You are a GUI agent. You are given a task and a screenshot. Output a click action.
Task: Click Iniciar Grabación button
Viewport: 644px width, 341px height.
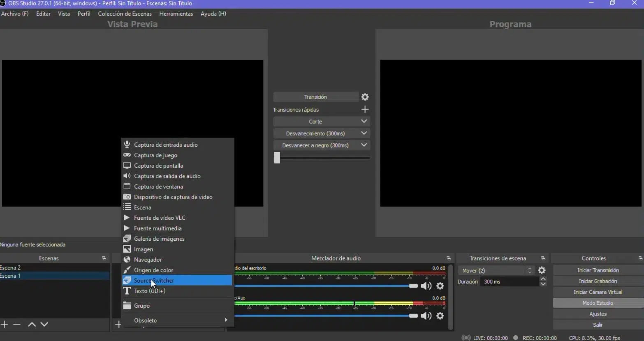(x=598, y=281)
